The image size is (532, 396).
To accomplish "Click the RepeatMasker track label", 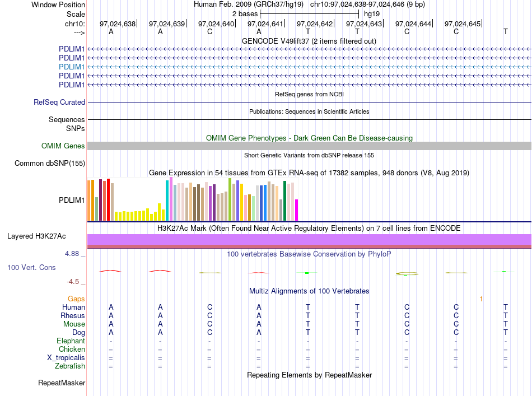I will pyautogui.click(x=62, y=383).
